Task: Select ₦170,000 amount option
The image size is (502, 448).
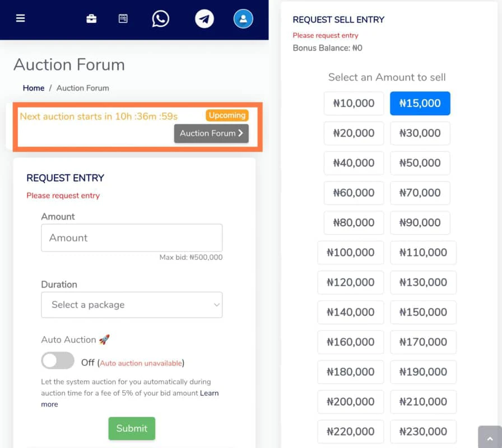Action: 423,342
